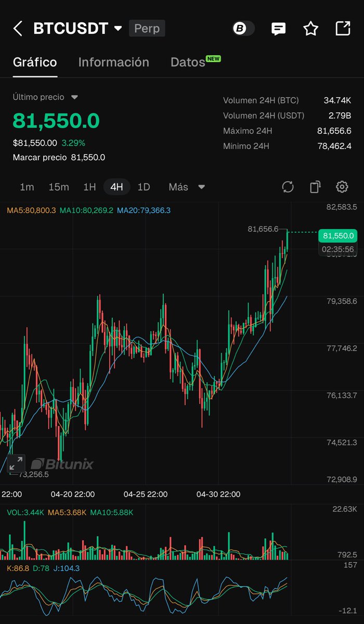The width and height of the screenshot is (364, 624).
Task: Tap the 04-20 22:00 time axis label
Action: tap(73, 494)
